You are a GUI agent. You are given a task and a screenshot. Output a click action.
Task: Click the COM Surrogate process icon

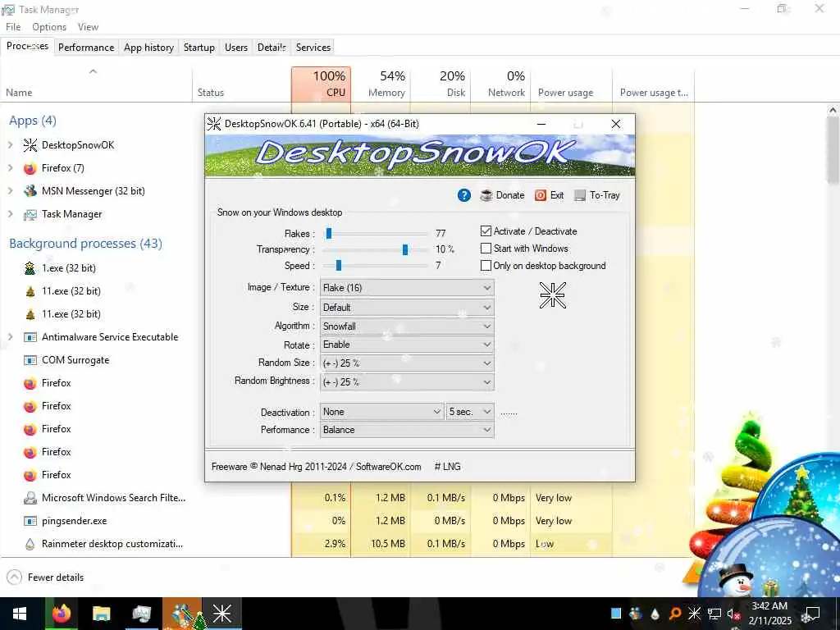[x=30, y=361]
